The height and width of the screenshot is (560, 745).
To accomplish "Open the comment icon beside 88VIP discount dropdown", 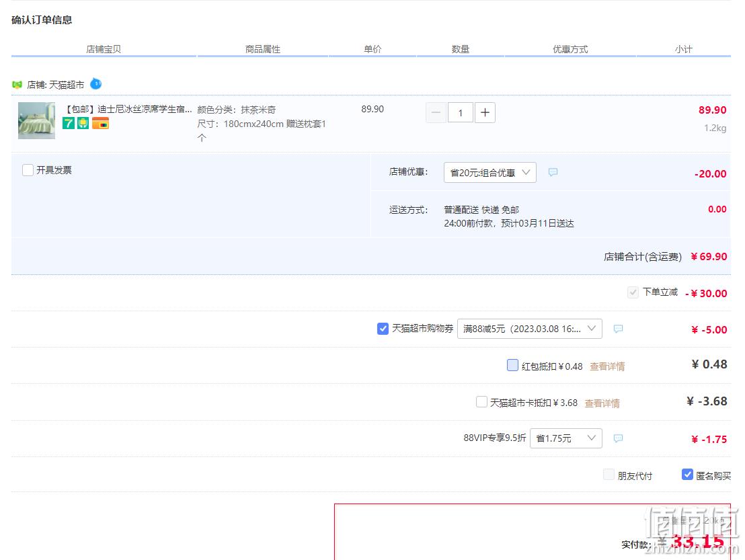I will (x=618, y=438).
